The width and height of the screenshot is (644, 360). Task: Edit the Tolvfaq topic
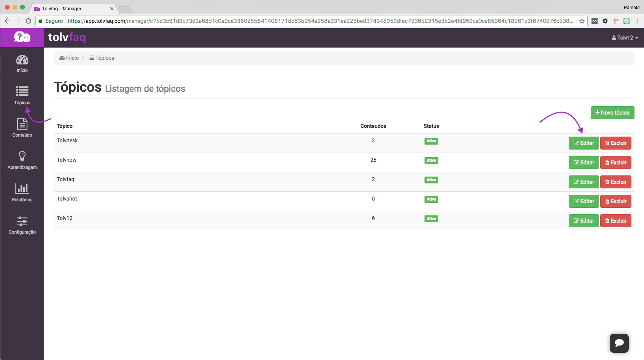coord(584,182)
